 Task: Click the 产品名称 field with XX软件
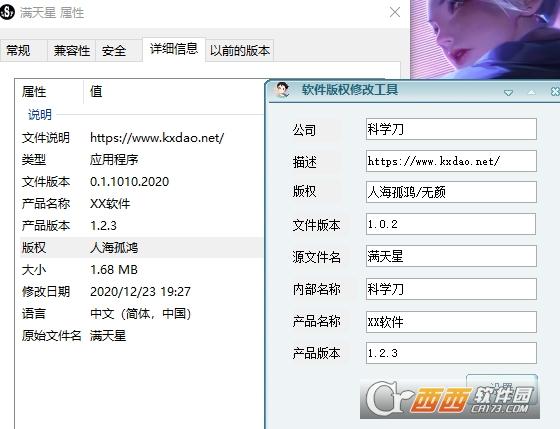(451, 322)
